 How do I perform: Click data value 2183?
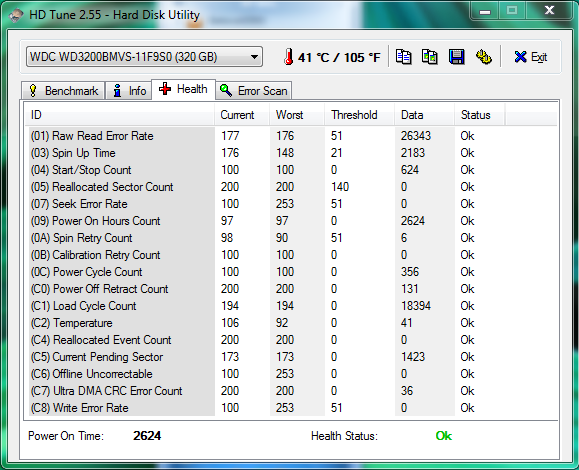(413, 153)
